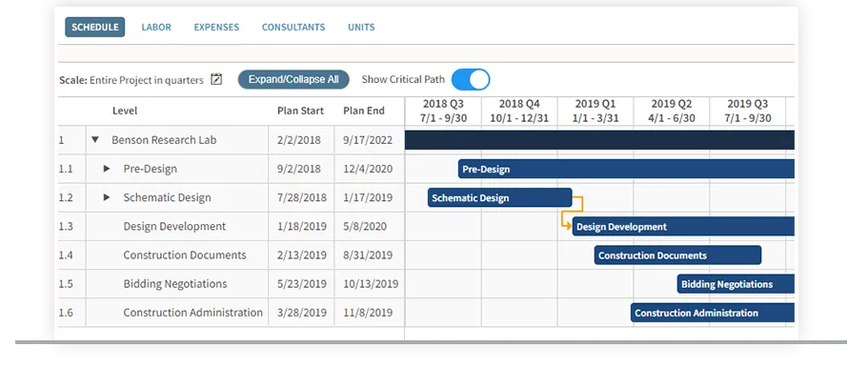Click the Construction Administration row name
The width and height of the screenshot is (868, 367).
coord(193,313)
